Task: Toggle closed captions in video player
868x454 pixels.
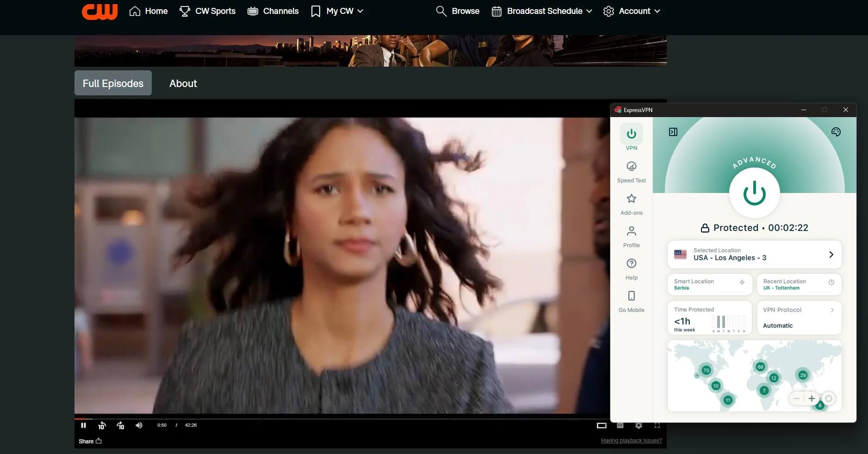Action: pyautogui.click(x=620, y=425)
